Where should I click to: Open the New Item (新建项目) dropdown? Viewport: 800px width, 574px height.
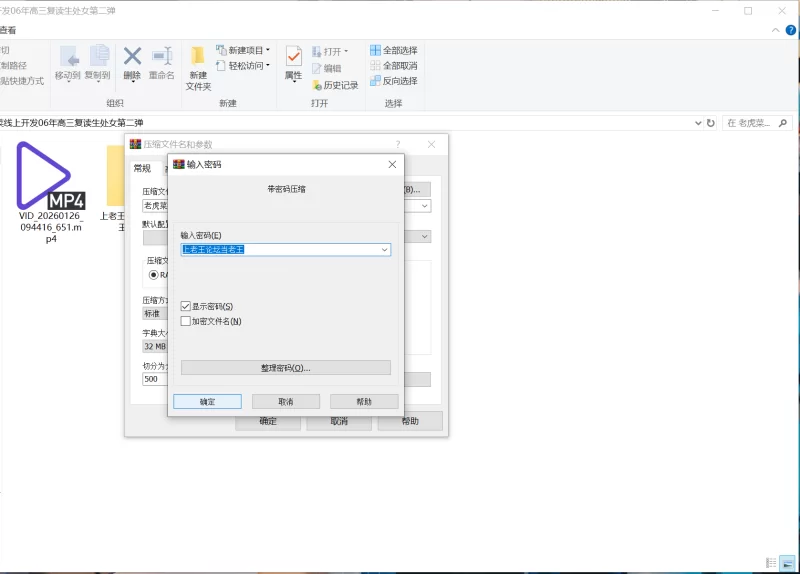[x=243, y=50]
